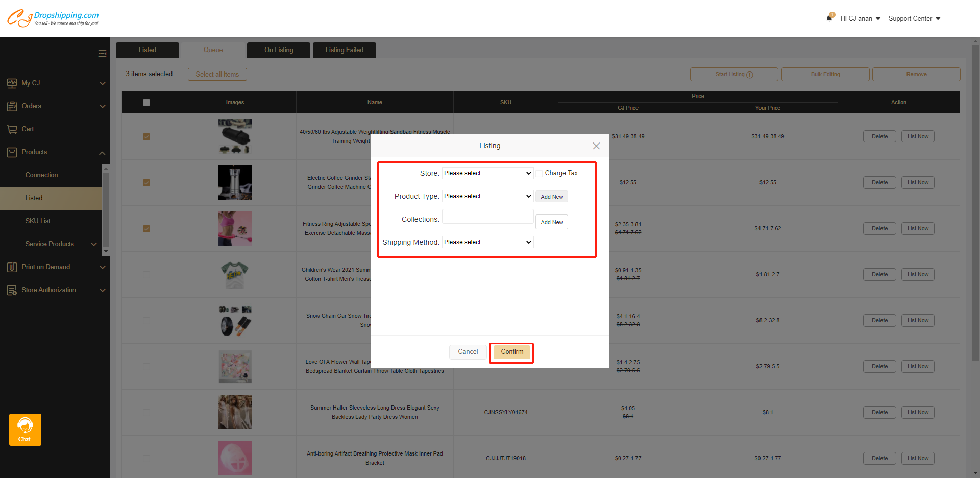Toggle the select-all checkbox in table header
Image resolution: width=980 pixels, height=478 pixels.
pyautogui.click(x=146, y=103)
